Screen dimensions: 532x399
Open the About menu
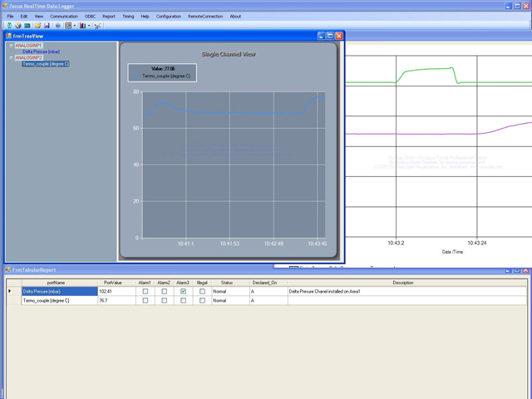[235, 17]
